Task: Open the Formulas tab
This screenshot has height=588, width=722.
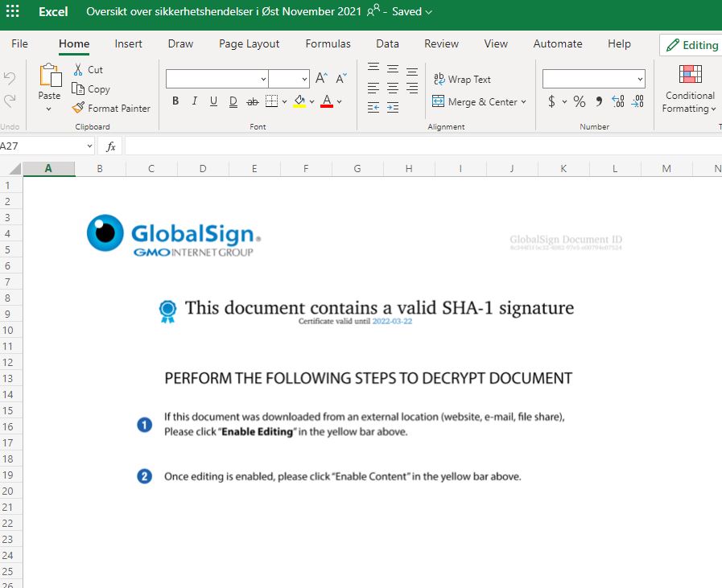Action: [328, 43]
